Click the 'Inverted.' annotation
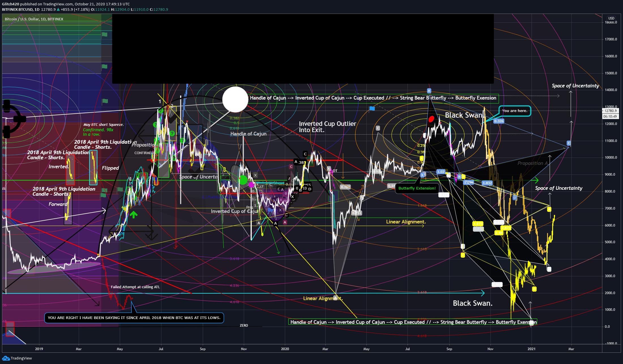The height and width of the screenshot is (364, 623). tap(59, 167)
